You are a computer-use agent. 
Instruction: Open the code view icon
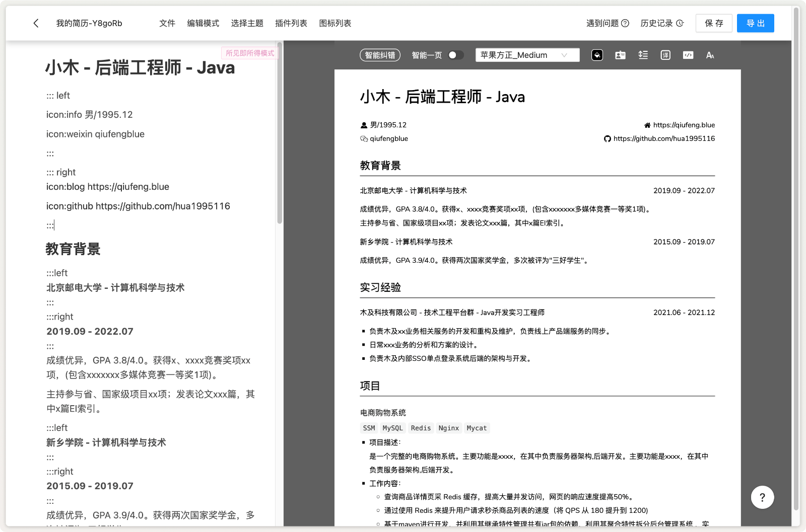(688, 55)
